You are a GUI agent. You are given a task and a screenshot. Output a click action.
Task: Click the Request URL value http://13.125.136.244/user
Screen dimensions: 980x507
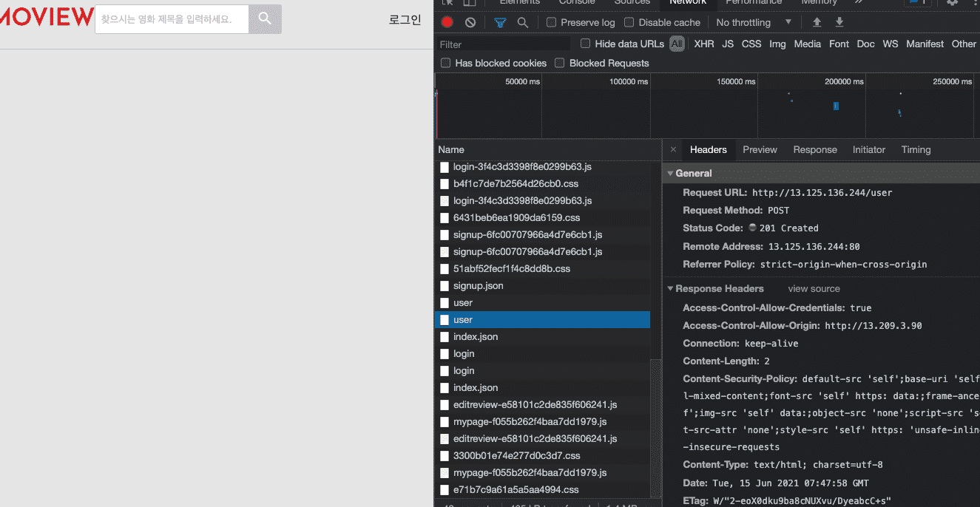822,193
